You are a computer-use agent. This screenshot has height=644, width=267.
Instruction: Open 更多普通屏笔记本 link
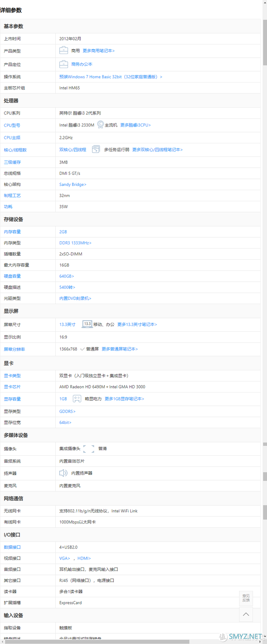120,349
